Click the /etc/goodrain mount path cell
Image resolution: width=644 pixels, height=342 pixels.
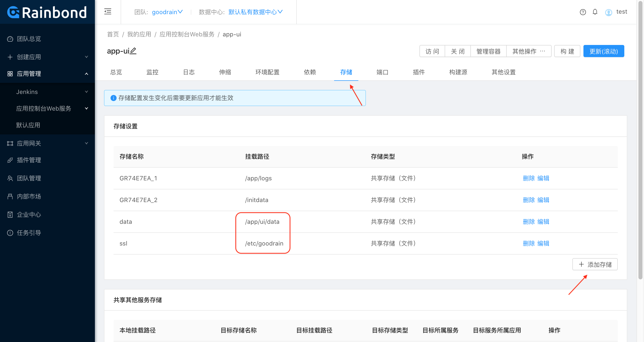point(264,243)
